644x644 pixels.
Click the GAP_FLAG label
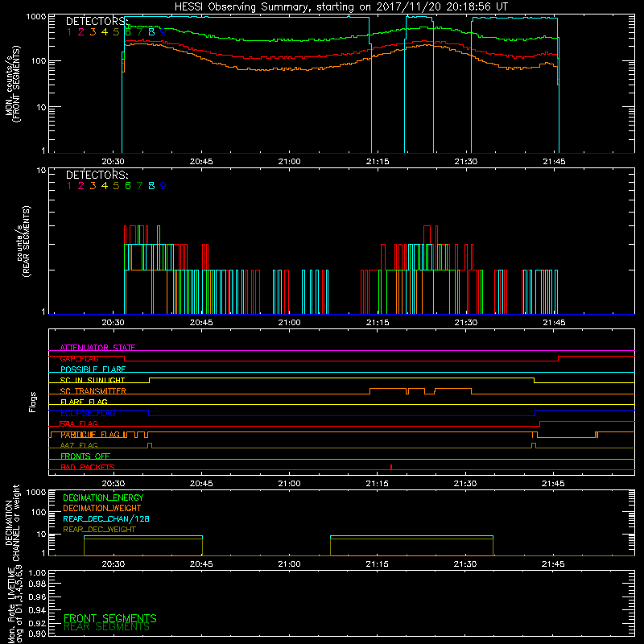tap(79, 358)
